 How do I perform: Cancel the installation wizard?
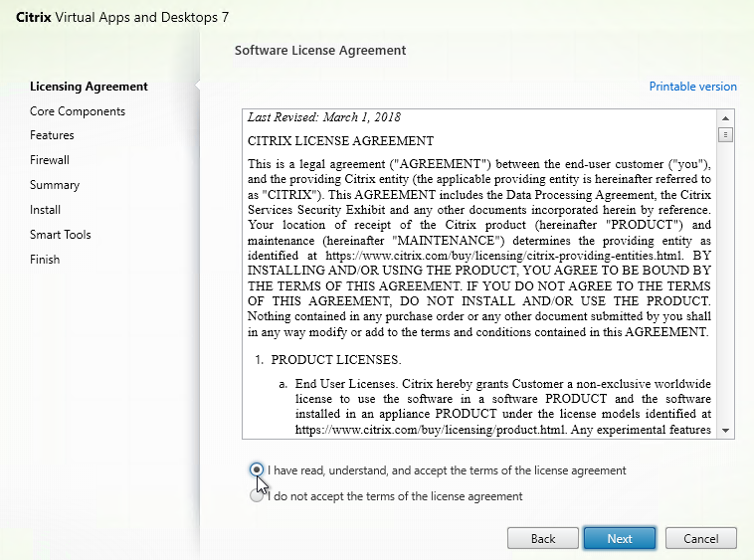click(x=700, y=538)
